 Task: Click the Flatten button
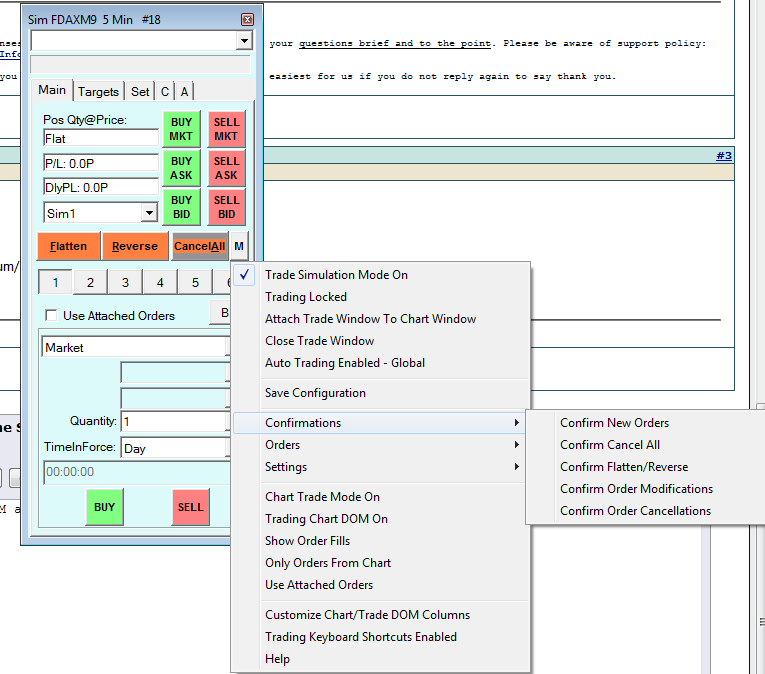tap(69, 246)
